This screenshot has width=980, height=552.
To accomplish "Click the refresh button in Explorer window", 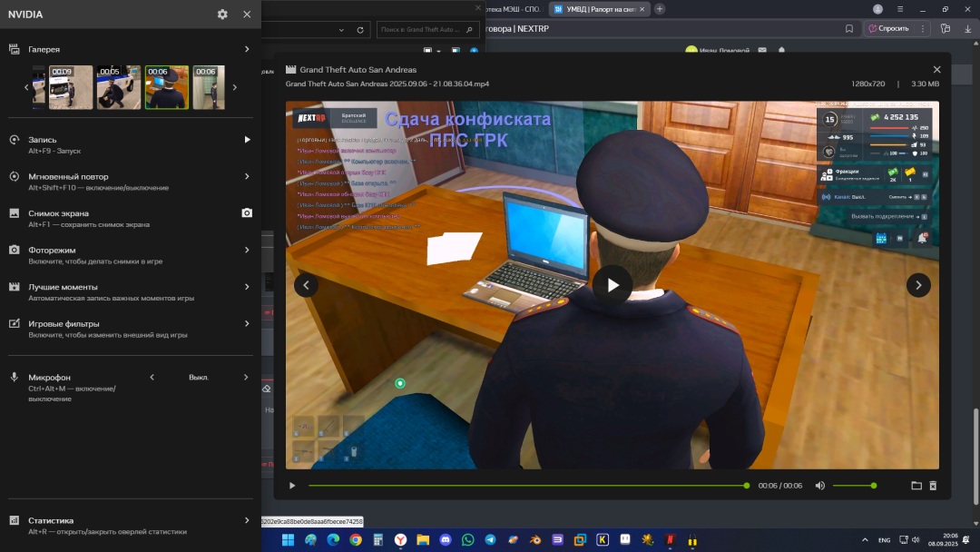I will 360,29.
